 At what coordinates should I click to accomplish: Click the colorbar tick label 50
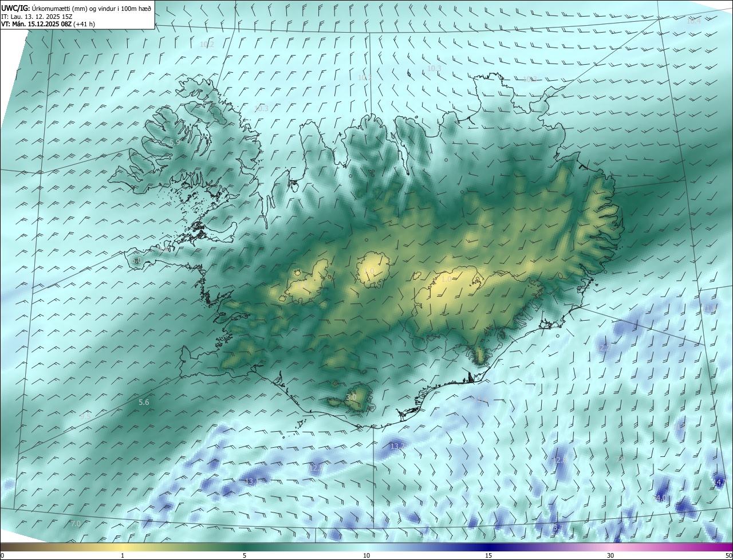pyautogui.click(x=728, y=555)
